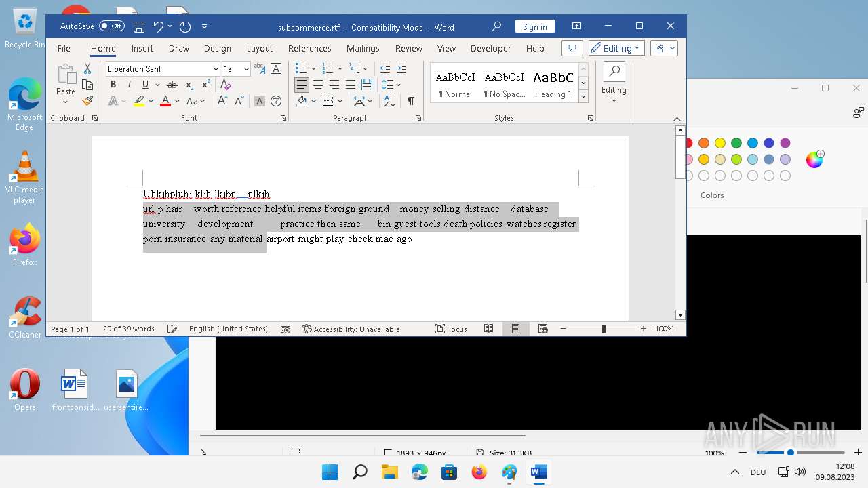Open the font size dropdown
The height and width of the screenshot is (488, 868).
[x=246, y=69]
